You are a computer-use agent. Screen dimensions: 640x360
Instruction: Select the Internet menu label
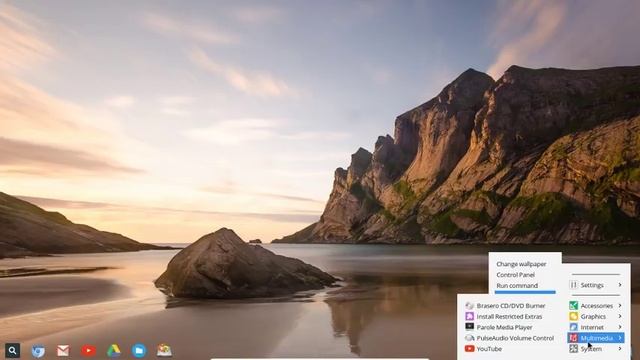592,327
